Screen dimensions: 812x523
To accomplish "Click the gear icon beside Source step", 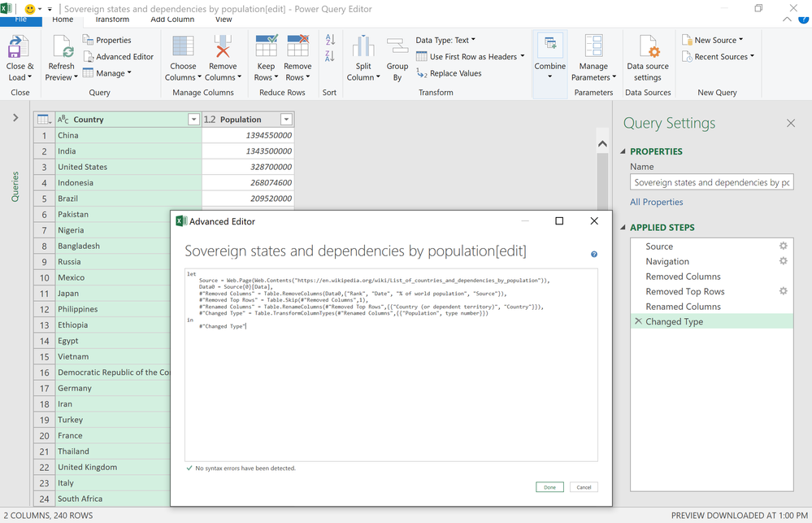I will click(x=784, y=246).
